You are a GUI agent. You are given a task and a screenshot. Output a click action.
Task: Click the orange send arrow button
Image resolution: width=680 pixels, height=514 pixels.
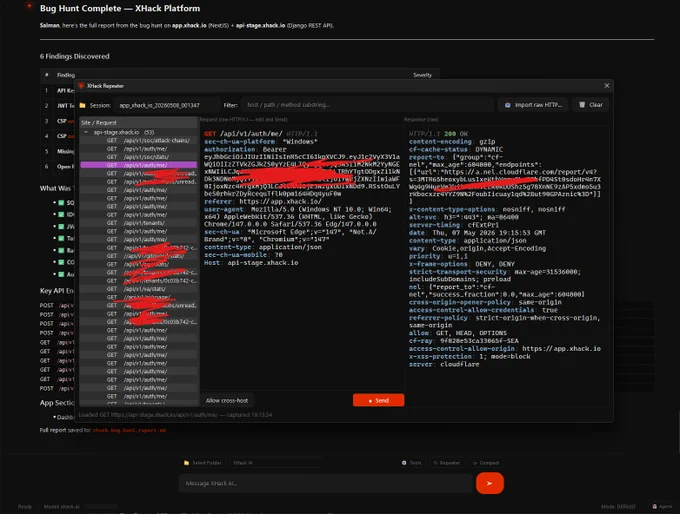coord(490,483)
